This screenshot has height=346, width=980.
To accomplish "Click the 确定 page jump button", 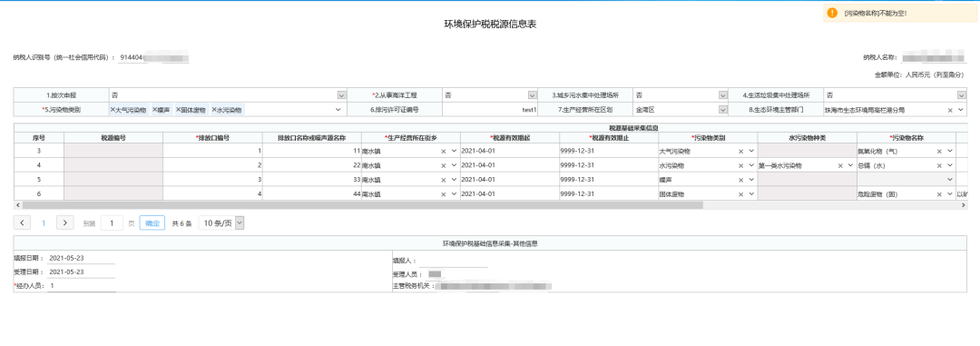I will (152, 222).
